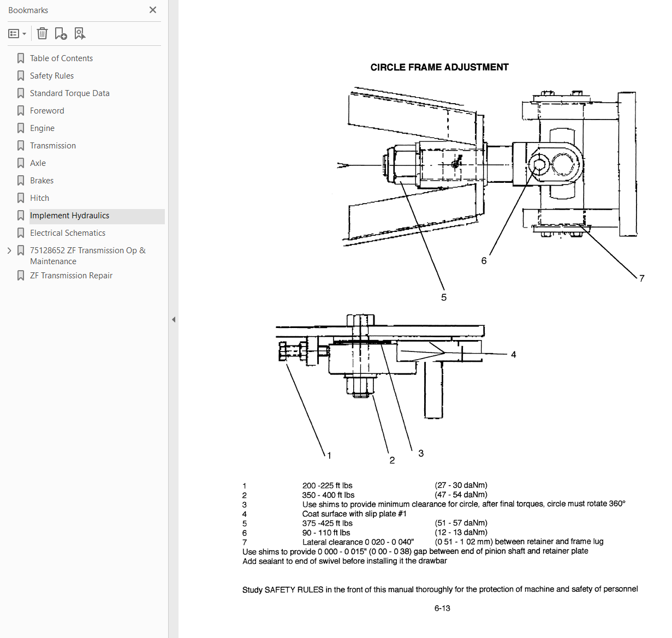Click bookmark icon beside Implement Hydraulics
672x638 pixels.
(21, 216)
